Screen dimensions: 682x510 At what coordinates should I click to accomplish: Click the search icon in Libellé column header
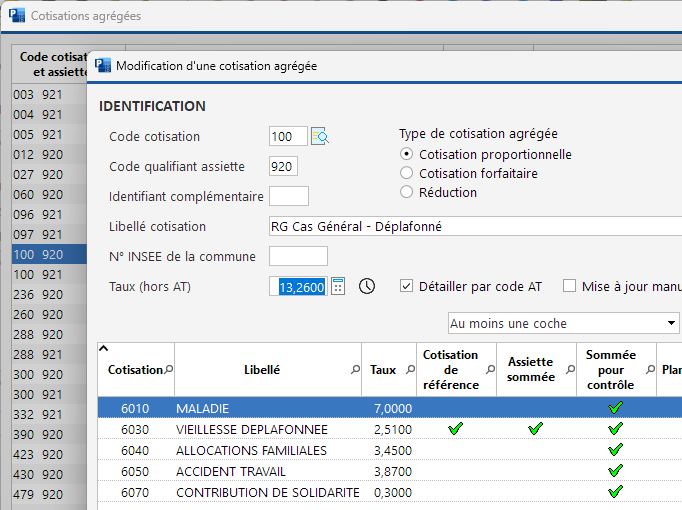coord(355,370)
